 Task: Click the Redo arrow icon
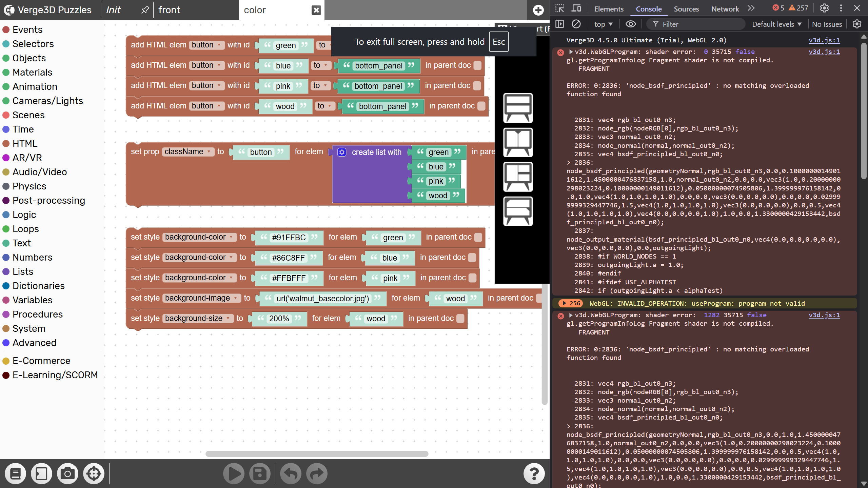(317, 473)
